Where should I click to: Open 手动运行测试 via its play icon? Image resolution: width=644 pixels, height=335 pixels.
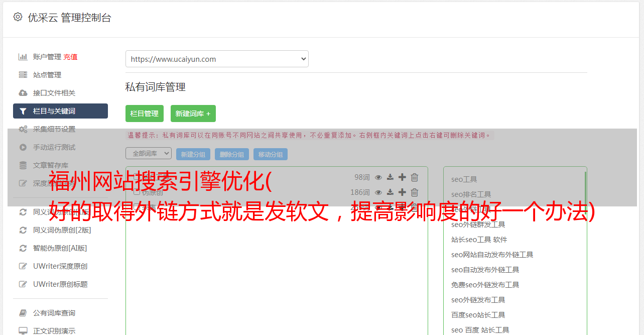(x=23, y=147)
